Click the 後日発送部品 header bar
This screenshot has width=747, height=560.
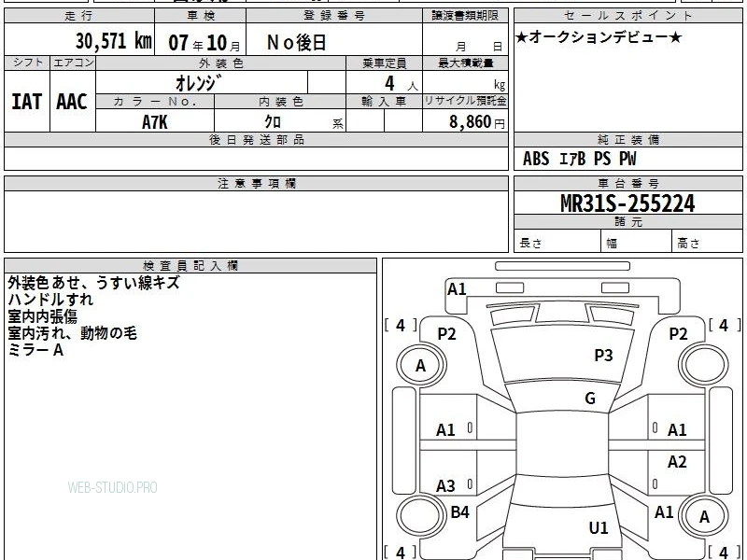coord(256,140)
